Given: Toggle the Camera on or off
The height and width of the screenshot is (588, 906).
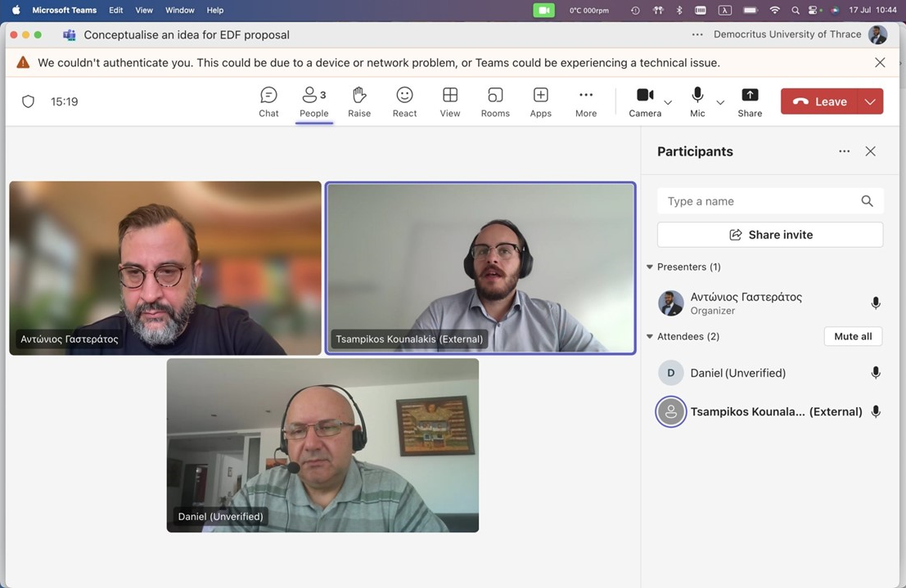Looking at the screenshot, I should pyautogui.click(x=645, y=102).
